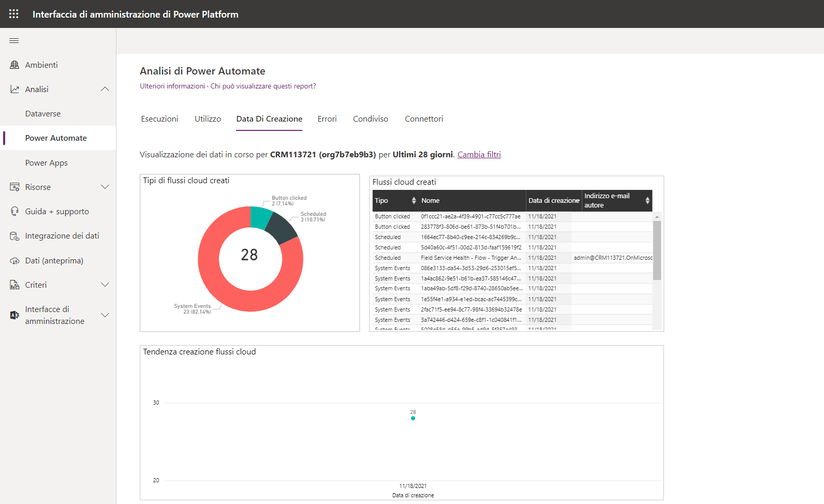
Task: Click the Analisi chart icon
Action: click(x=14, y=89)
